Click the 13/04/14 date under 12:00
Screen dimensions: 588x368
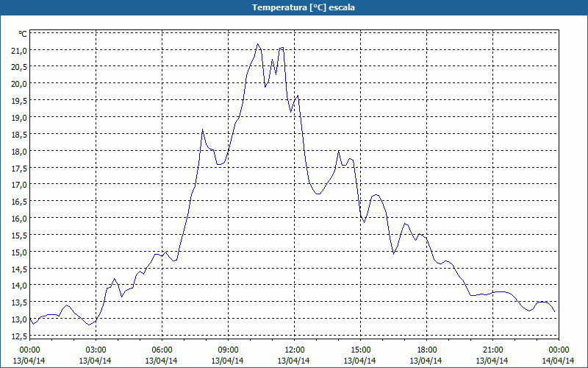point(293,361)
